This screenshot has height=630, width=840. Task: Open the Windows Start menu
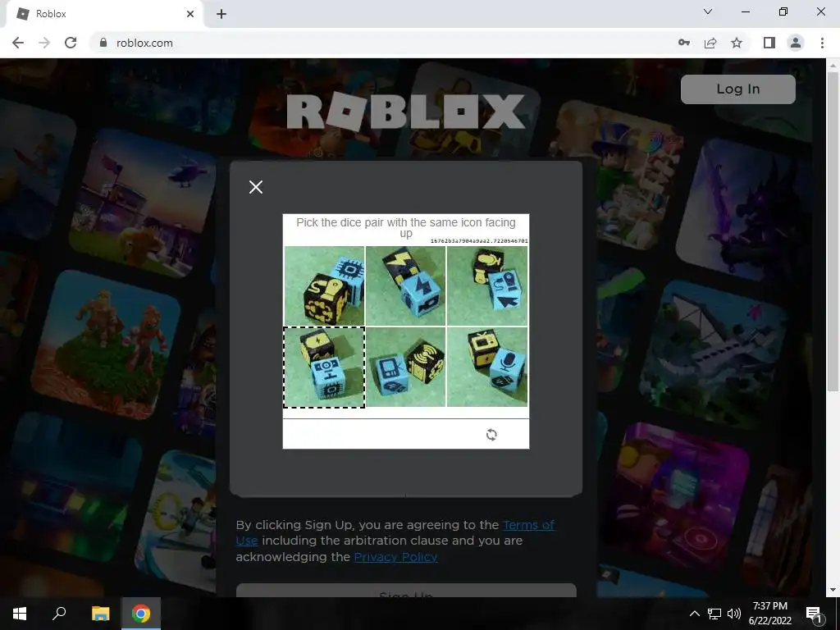point(20,614)
